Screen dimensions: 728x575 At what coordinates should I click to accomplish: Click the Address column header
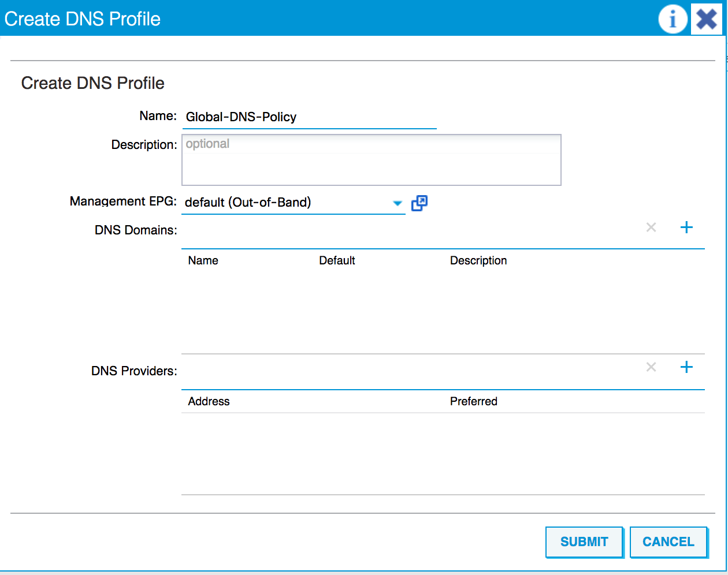pos(209,402)
